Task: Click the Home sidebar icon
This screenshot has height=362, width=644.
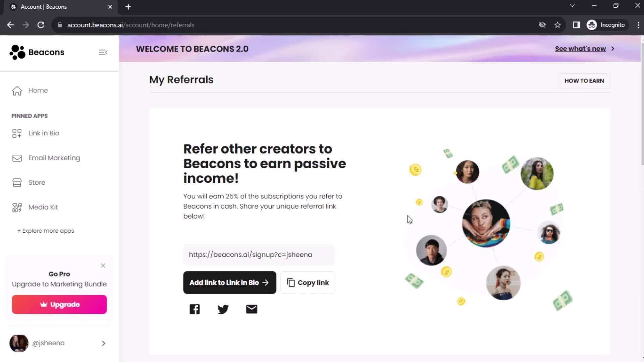Action: tap(17, 90)
